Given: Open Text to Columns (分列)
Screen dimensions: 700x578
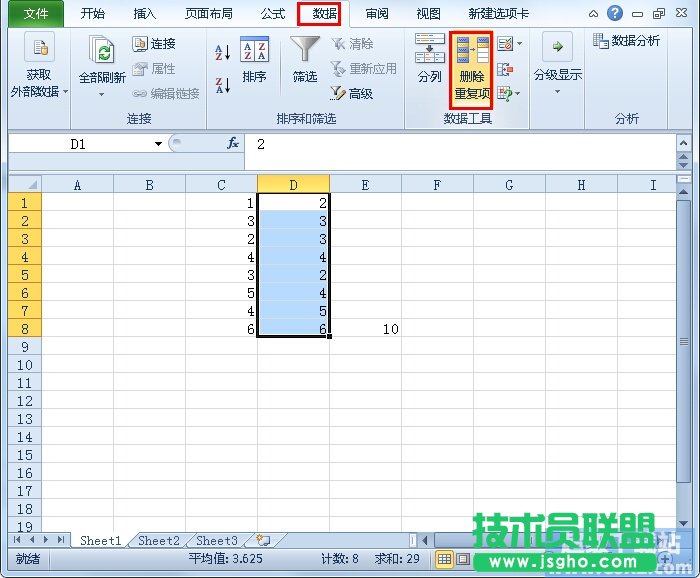Looking at the screenshot, I should coord(429,58).
